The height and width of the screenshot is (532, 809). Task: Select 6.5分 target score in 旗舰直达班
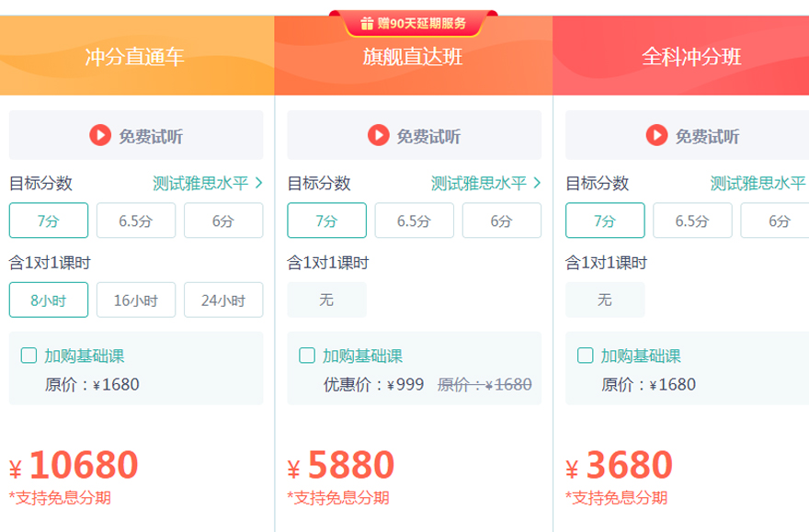pyautogui.click(x=413, y=220)
